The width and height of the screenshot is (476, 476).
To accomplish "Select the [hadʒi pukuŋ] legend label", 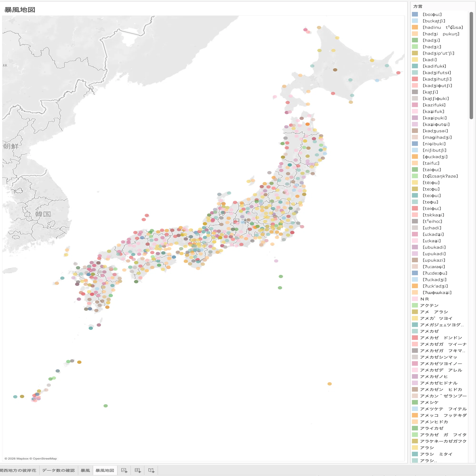I will 441,34.
